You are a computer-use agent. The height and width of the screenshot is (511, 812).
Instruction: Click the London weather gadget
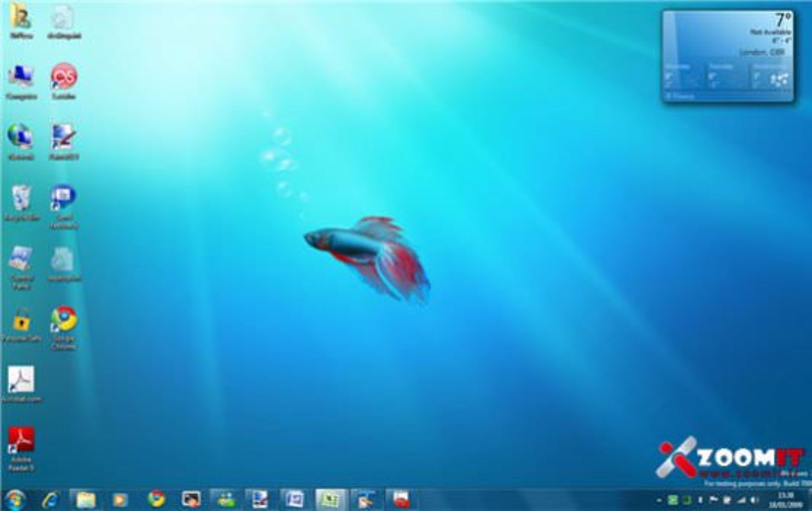pyautogui.click(x=727, y=56)
